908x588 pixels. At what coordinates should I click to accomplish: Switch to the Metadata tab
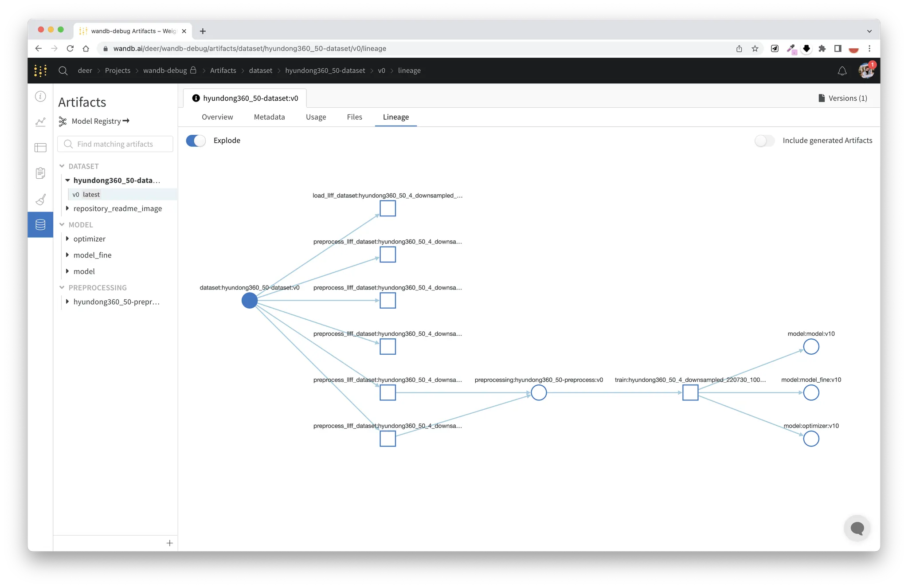(269, 117)
